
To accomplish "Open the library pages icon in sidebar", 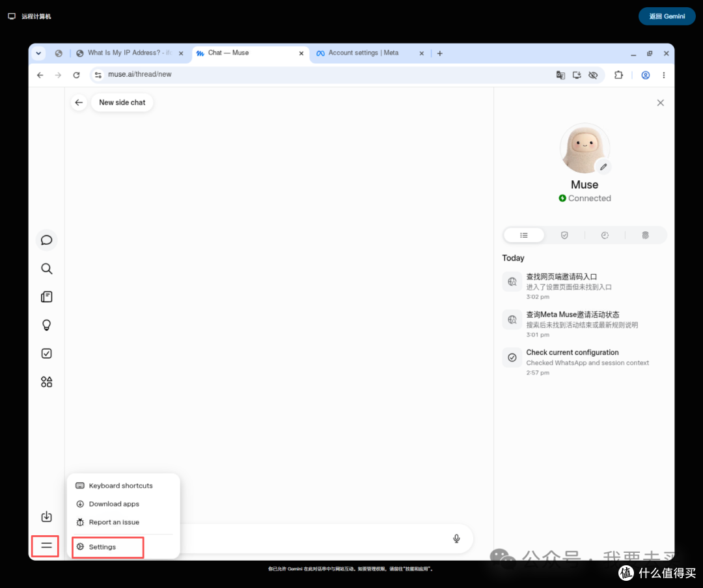I will pyautogui.click(x=47, y=297).
